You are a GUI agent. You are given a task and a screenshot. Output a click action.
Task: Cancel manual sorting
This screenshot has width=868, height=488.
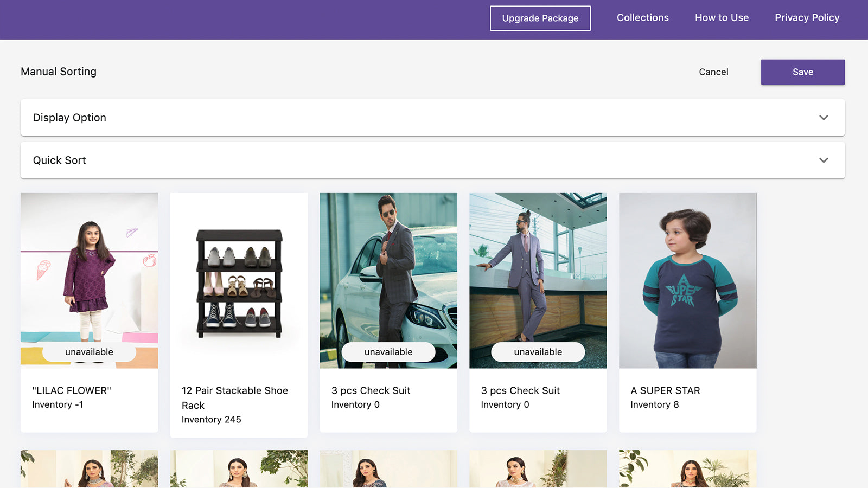click(713, 72)
